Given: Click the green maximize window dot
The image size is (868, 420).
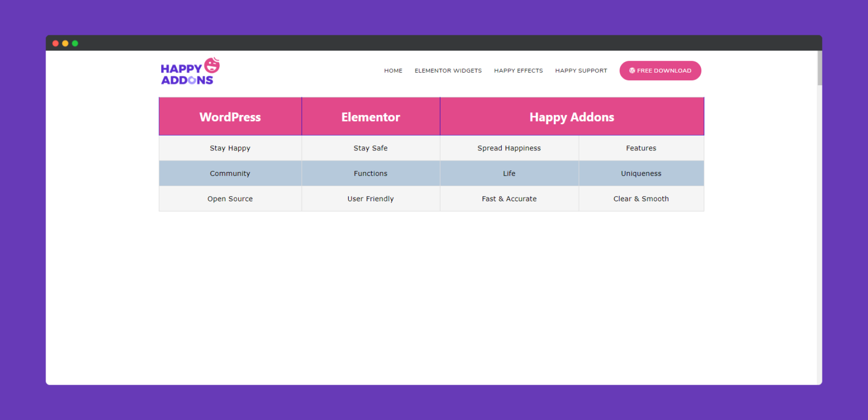Looking at the screenshot, I should [75, 43].
